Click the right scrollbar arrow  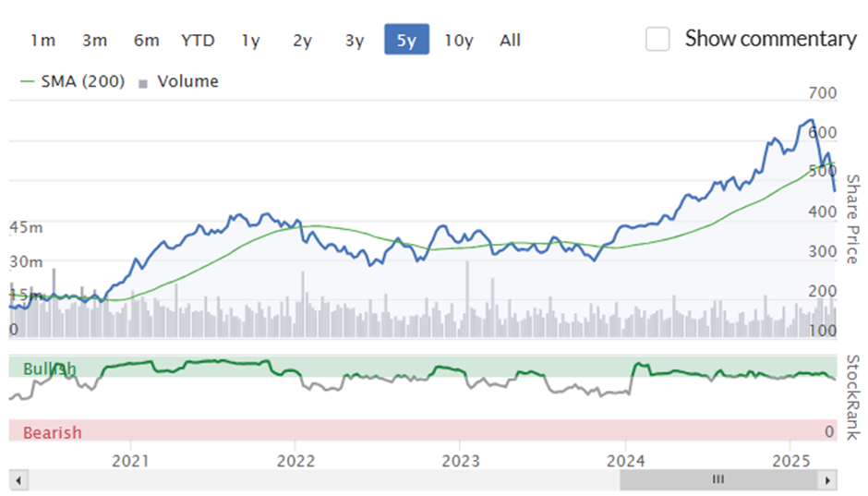coord(827,480)
